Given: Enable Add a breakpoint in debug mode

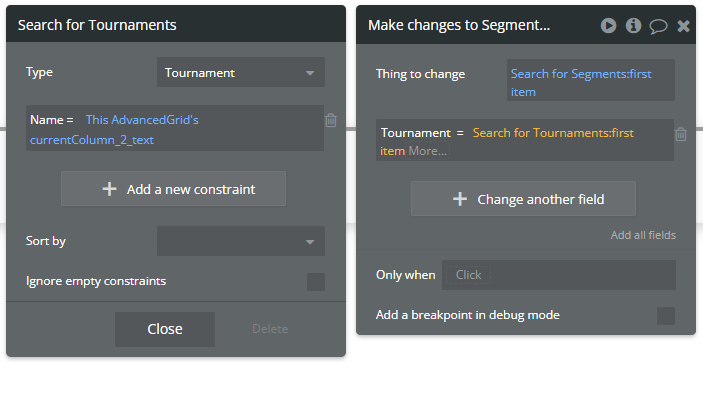Looking at the screenshot, I should [x=666, y=316].
